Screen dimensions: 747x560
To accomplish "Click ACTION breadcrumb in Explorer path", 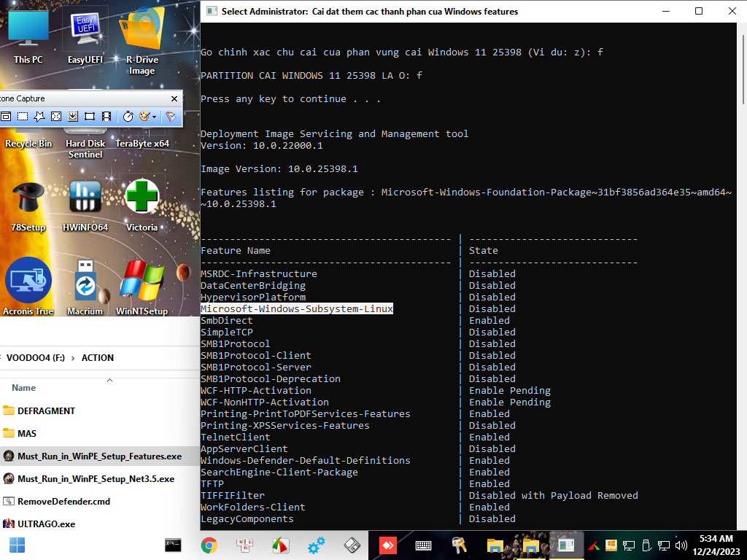I will 98,357.
